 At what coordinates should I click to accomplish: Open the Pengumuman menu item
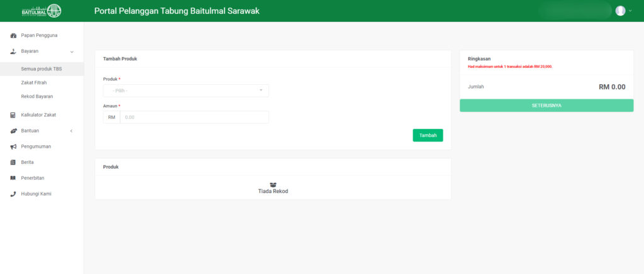pyautogui.click(x=36, y=146)
